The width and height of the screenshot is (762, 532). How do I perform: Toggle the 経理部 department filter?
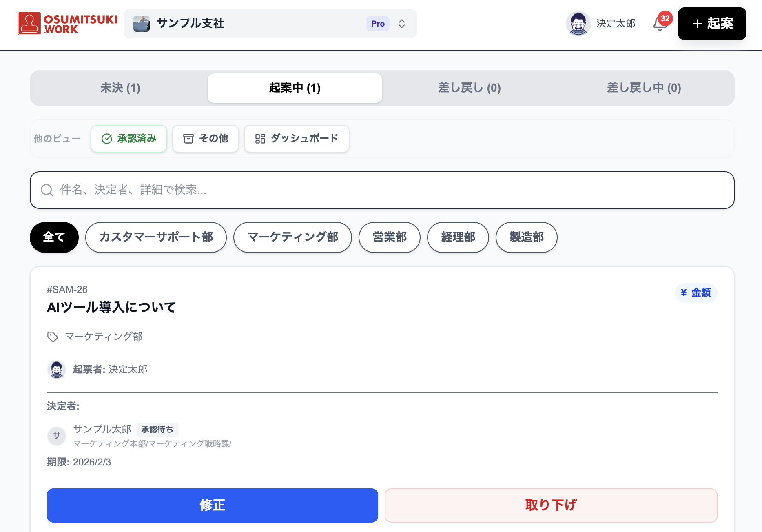458,237
